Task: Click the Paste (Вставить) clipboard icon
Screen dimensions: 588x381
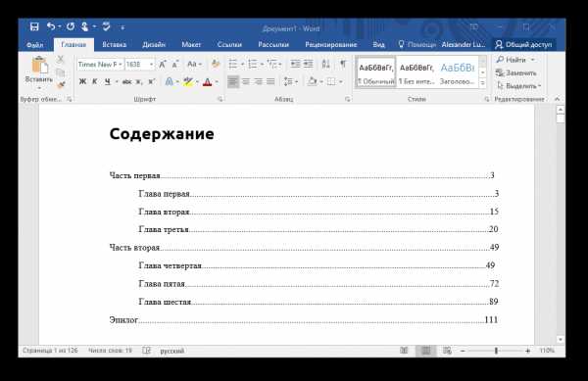Action: (39, 66)
